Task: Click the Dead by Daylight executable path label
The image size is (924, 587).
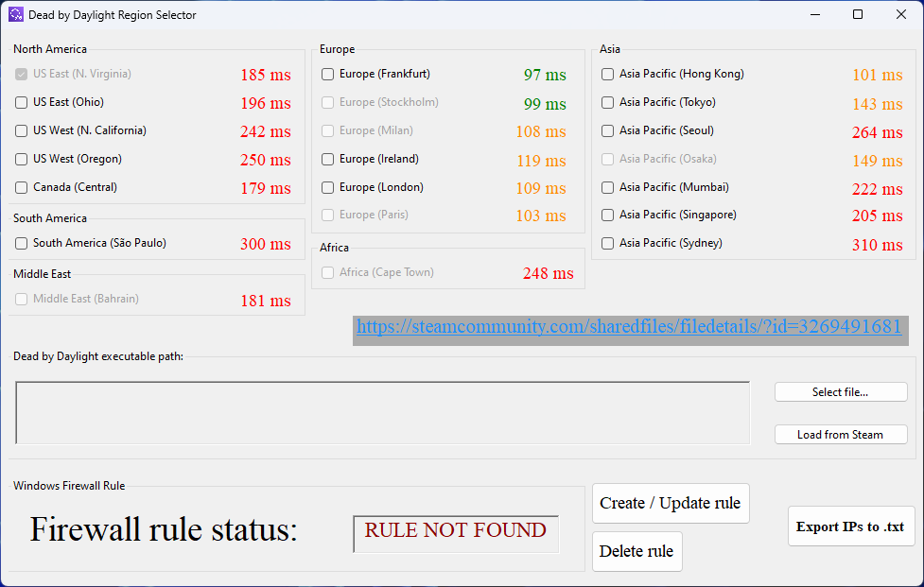Action: [98, 356]
